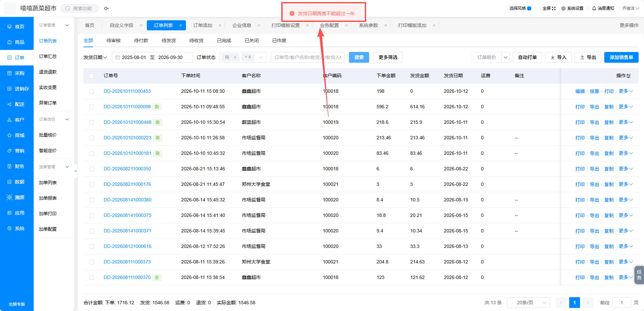The height and width of the screenshot is (311, 644).
Task: Open the 订单添加 page tab
Action: click(203, 25)
